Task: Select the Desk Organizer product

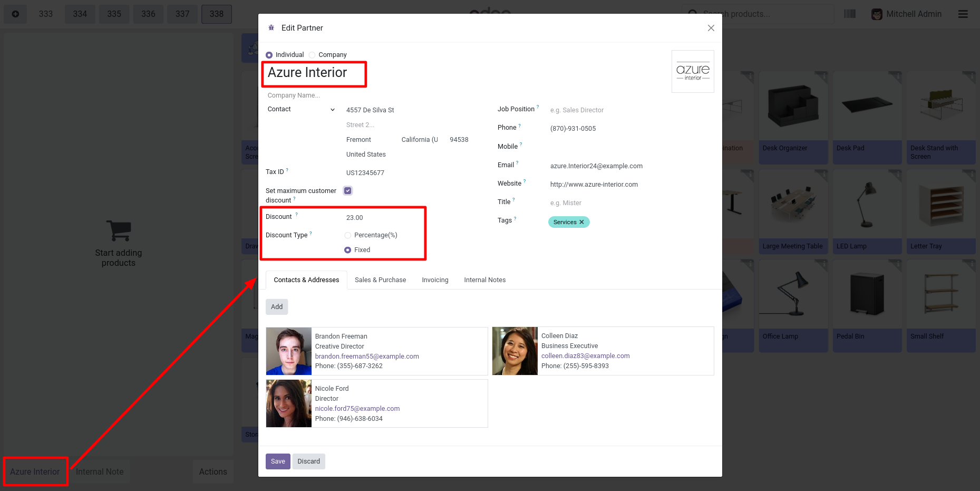Action: [x=793, y=118]
